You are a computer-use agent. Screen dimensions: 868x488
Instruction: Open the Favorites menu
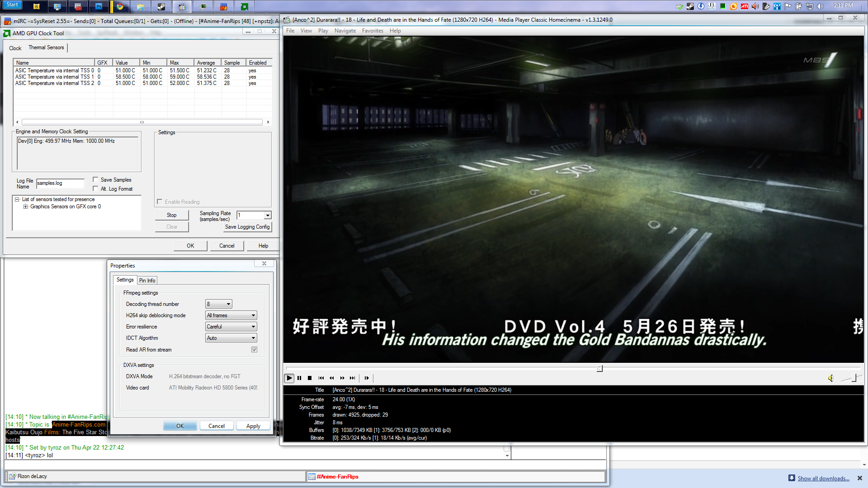[x=373, y=31]
